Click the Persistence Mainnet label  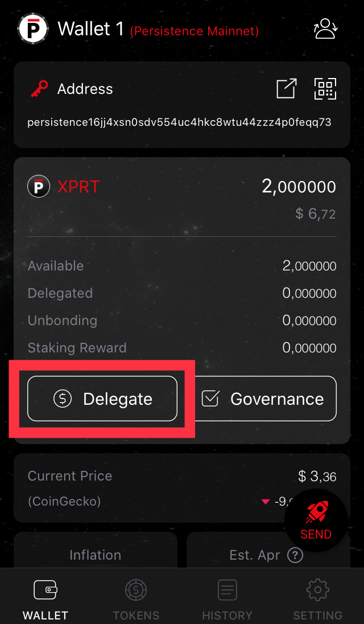pos(195,31)
